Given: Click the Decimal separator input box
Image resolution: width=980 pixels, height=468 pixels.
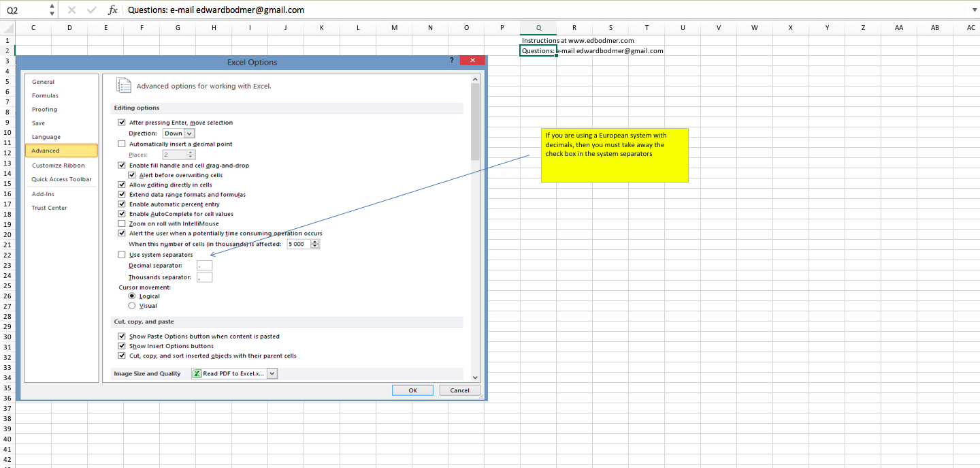Looking at the screenshot, I should point(204,266).
